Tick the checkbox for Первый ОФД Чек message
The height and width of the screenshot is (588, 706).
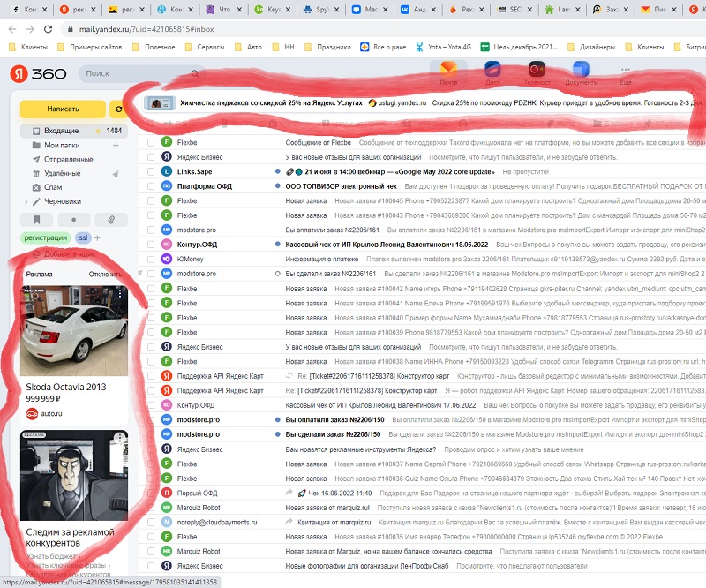pos(151,493)
